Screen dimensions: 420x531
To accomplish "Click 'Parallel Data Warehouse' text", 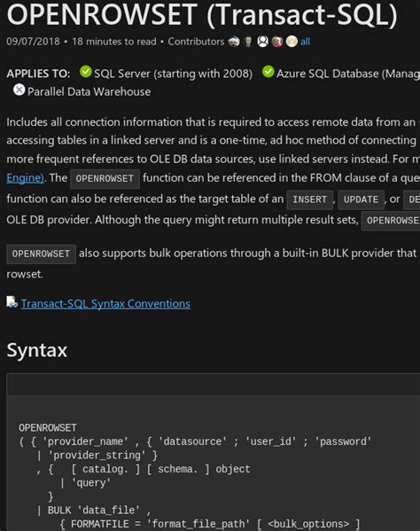I will pyautogui.click(x=89, y=92).
